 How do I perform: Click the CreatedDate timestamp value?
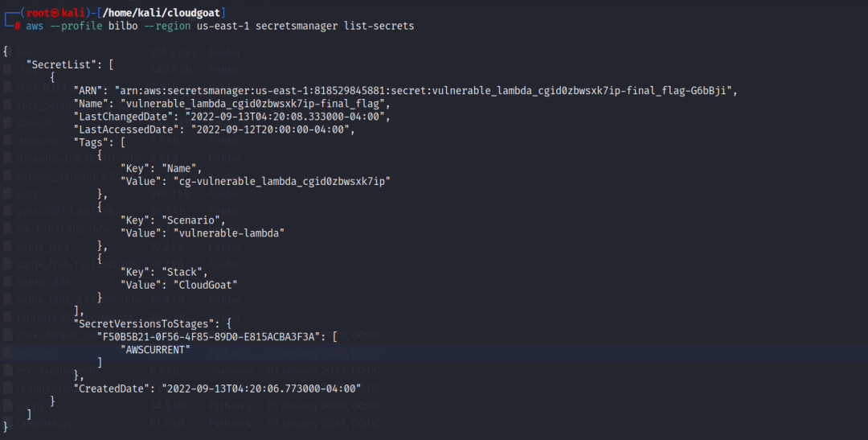[261, 389]
